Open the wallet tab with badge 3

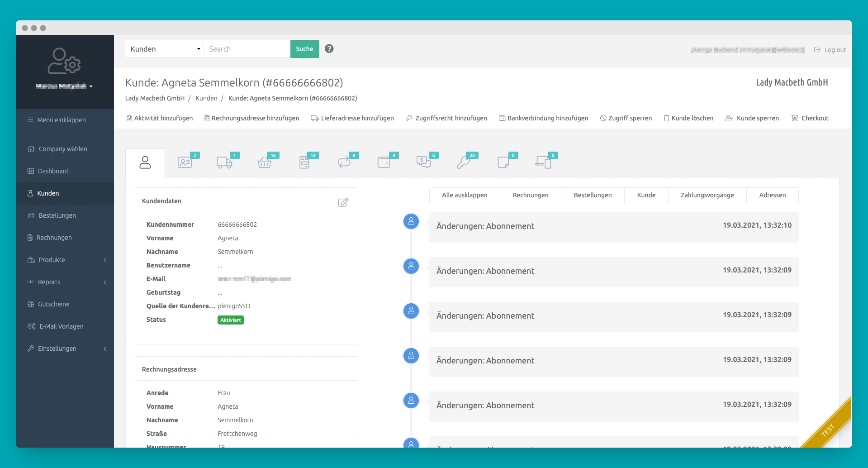point(384,162)
